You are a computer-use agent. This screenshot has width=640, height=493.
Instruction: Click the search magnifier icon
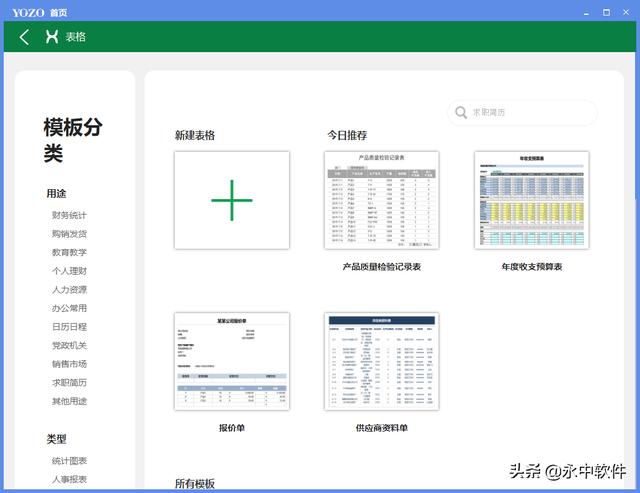461,113
